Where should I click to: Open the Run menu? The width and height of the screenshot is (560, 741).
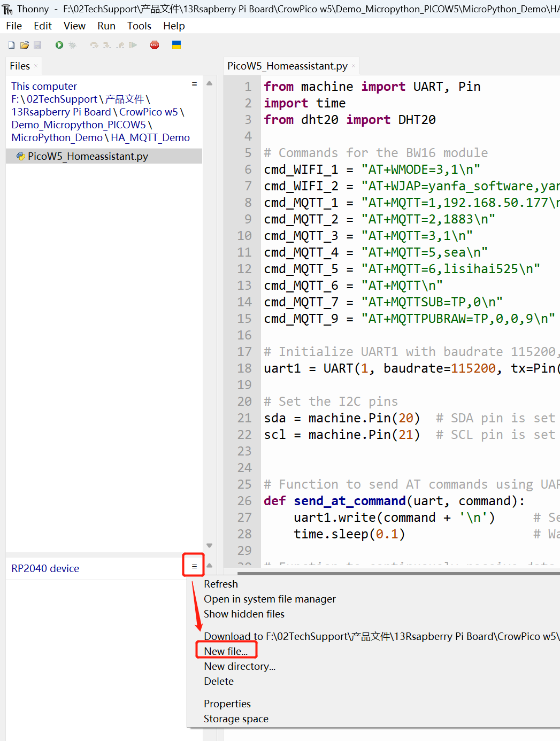tap(106, 26)
